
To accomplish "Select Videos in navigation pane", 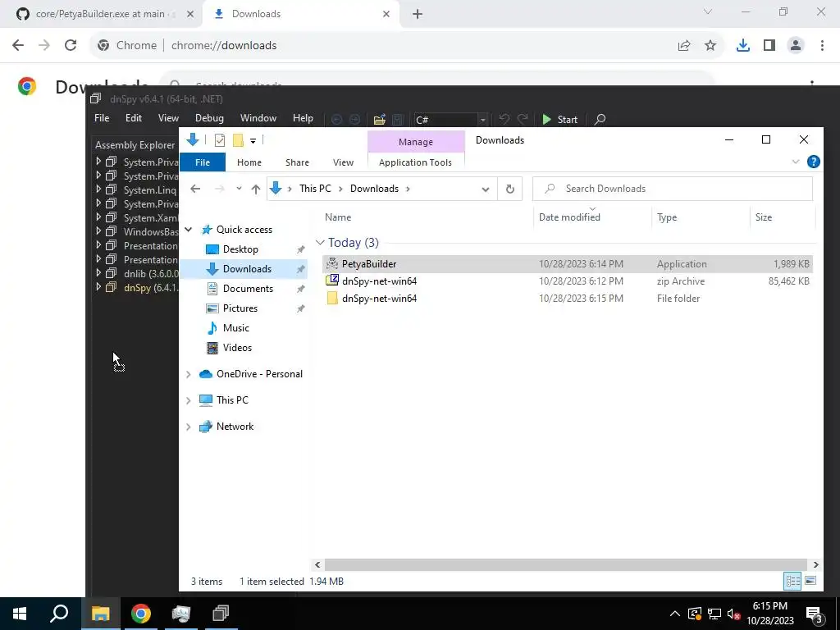I will point(237,348).
